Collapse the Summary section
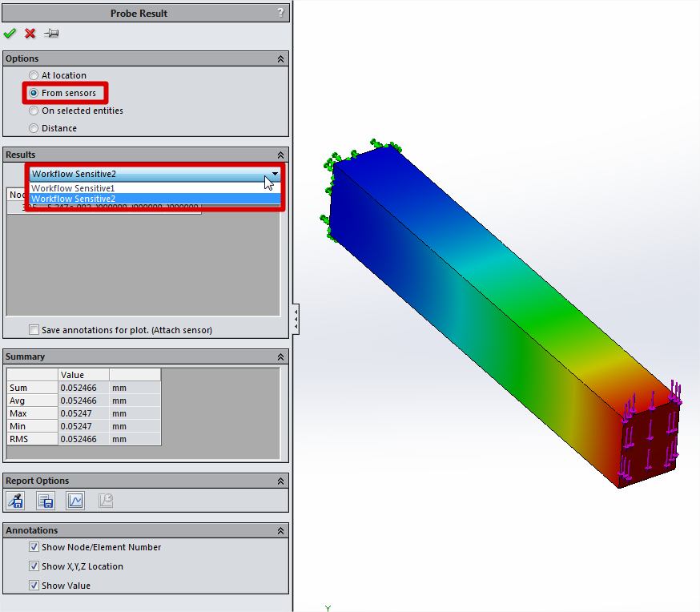Screen dimensions: 700x612 coord(280,357)
